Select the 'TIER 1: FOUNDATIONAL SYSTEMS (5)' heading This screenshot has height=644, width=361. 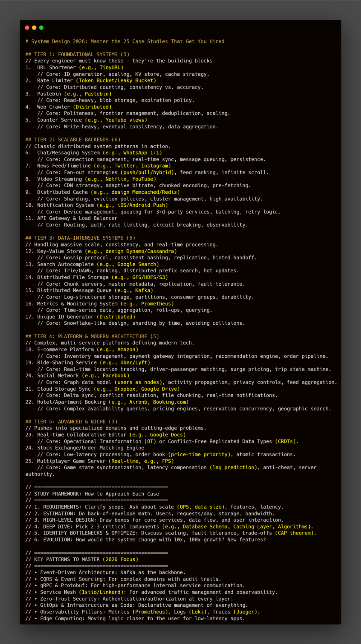click(77, 55)
